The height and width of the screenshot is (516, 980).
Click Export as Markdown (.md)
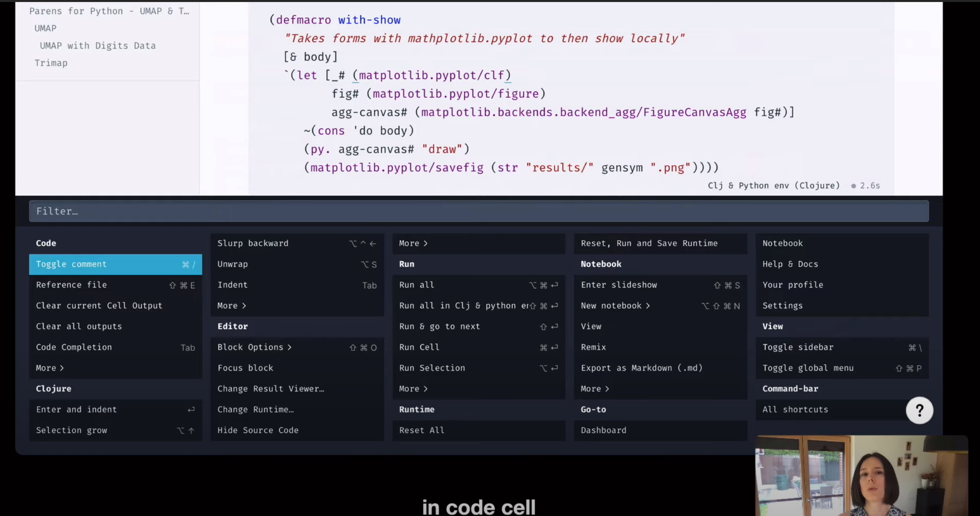[x=641, y=368]
